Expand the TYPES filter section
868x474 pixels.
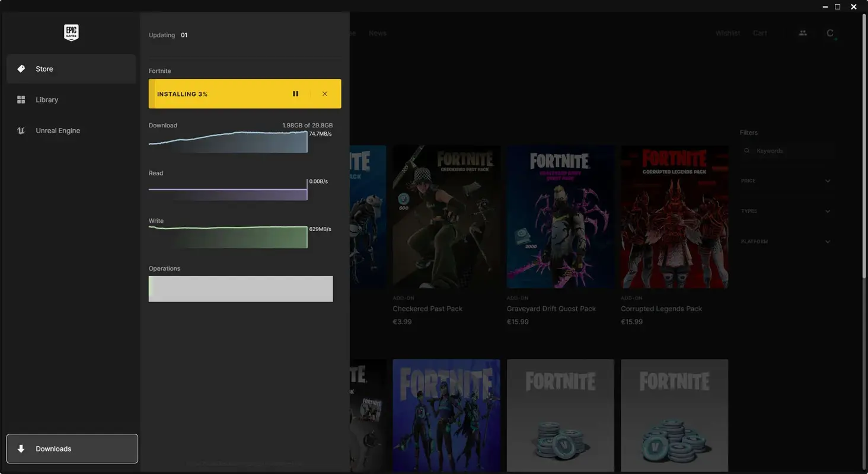coord(827,211)
